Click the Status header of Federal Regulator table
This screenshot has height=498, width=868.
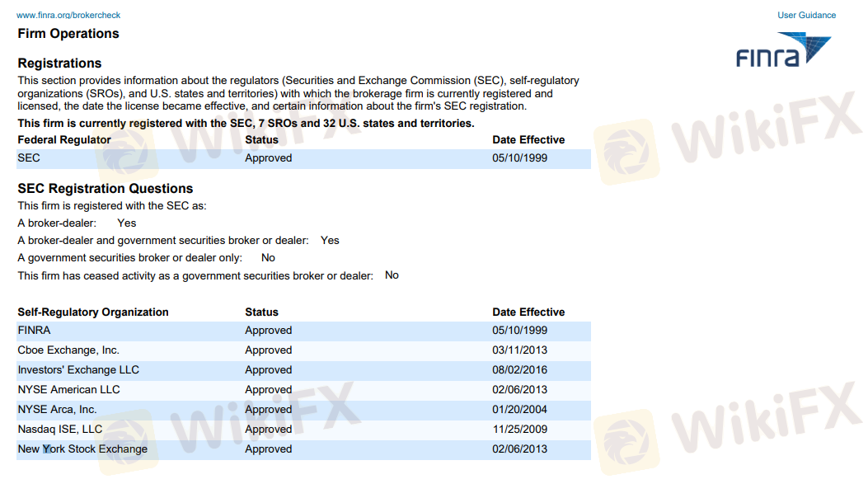pyautogui.click(x=262, y=139)
